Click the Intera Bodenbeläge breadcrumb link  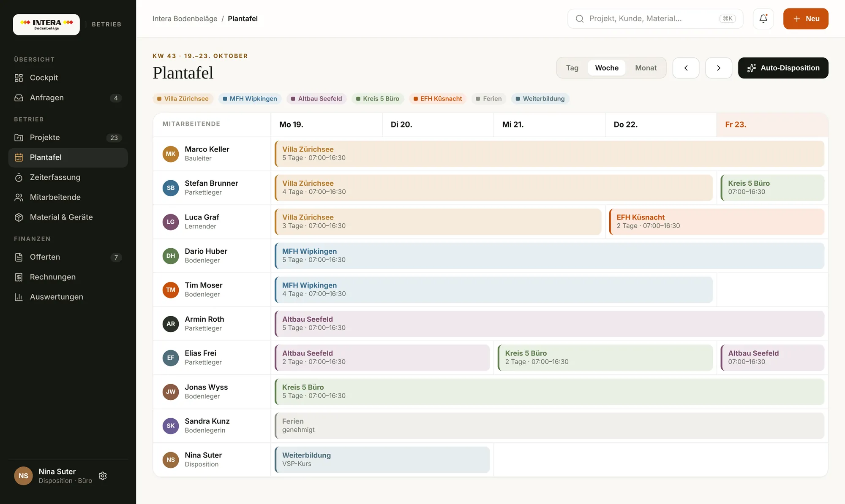point(185,19)
